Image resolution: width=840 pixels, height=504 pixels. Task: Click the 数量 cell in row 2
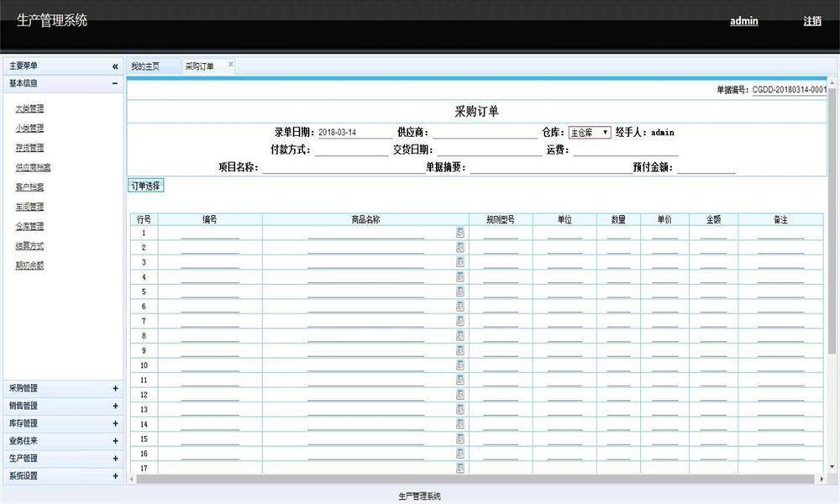(x=618, y=248)
